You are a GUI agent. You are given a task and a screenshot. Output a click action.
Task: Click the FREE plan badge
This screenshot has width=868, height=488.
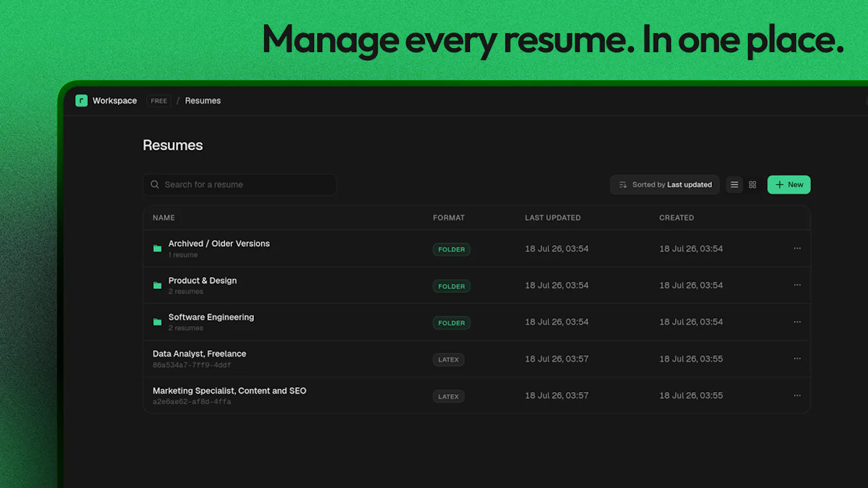[159, 101]
